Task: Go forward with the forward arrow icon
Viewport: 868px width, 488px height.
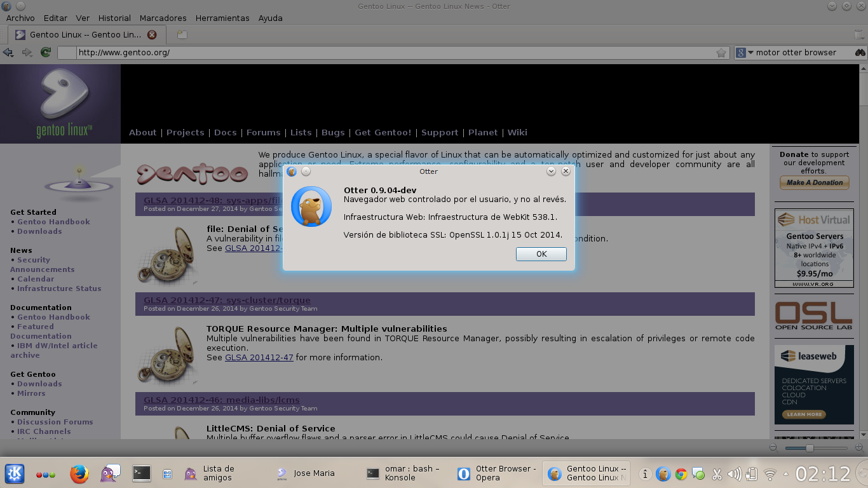Action: [27, 53]
